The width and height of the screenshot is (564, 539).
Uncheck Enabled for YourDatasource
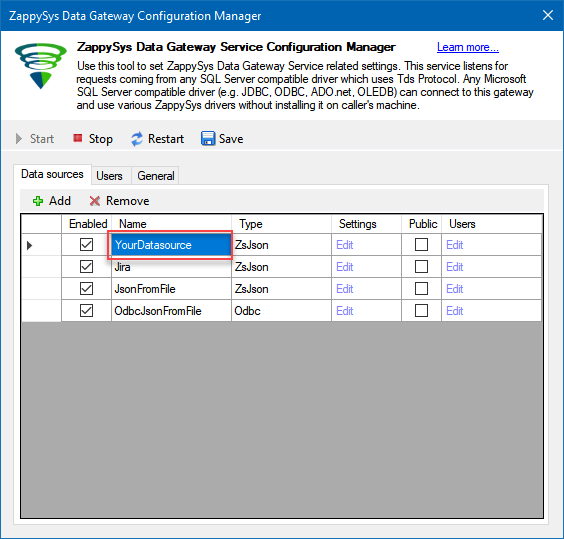(x=86, y=245)
